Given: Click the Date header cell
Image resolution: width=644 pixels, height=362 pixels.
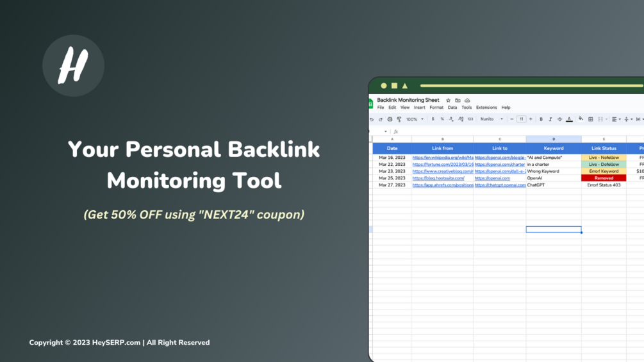Looking at the screenshot, I should 392,148.
